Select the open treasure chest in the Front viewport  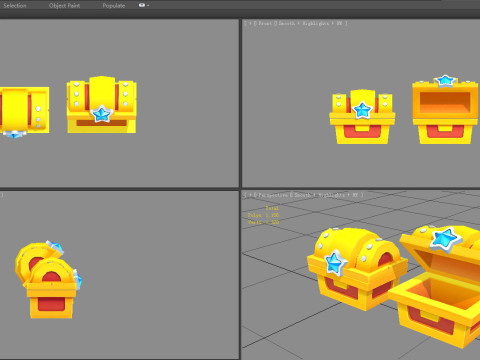click(x=445, y=110)
